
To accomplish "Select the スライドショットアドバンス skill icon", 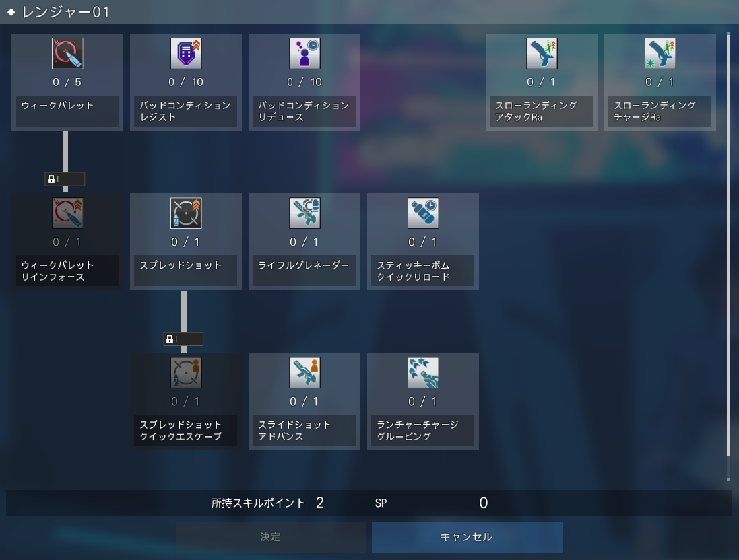I will point(304,373).
